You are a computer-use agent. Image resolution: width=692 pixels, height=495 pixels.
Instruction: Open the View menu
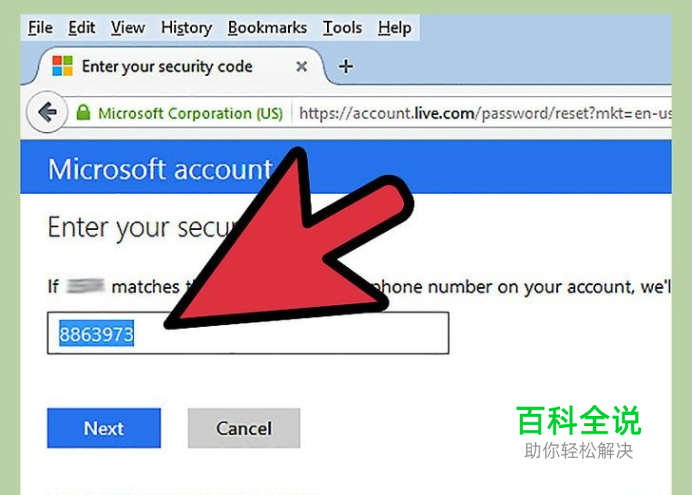tap(128, 28)
